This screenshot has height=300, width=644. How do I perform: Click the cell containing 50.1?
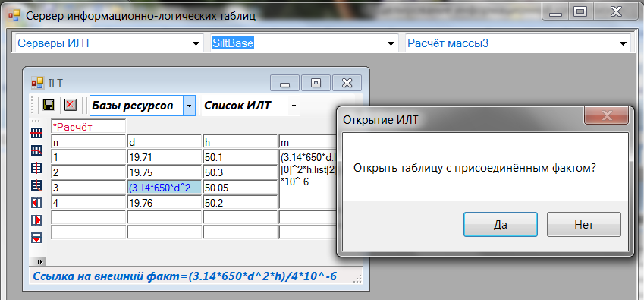pyautogui.click(x=240, y=156)
